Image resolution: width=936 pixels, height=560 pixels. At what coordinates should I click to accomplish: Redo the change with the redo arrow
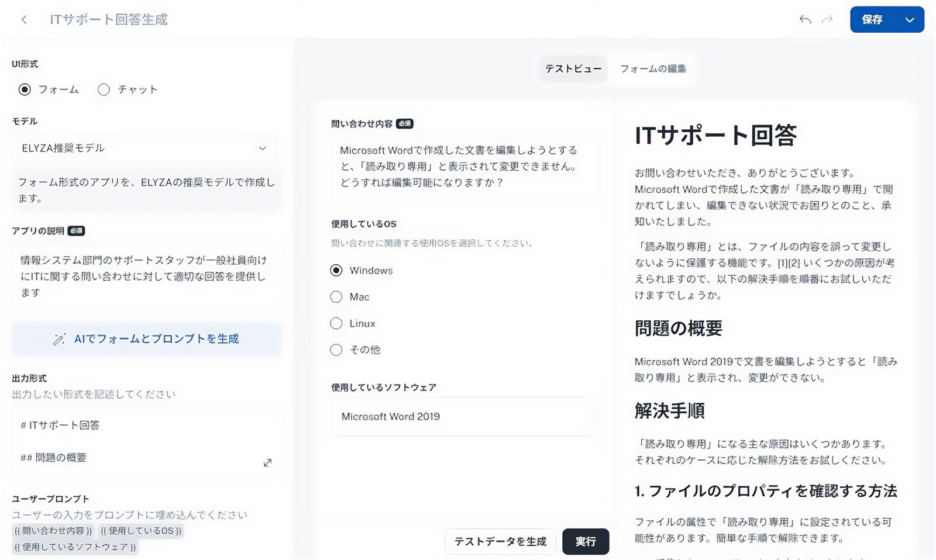827,20
